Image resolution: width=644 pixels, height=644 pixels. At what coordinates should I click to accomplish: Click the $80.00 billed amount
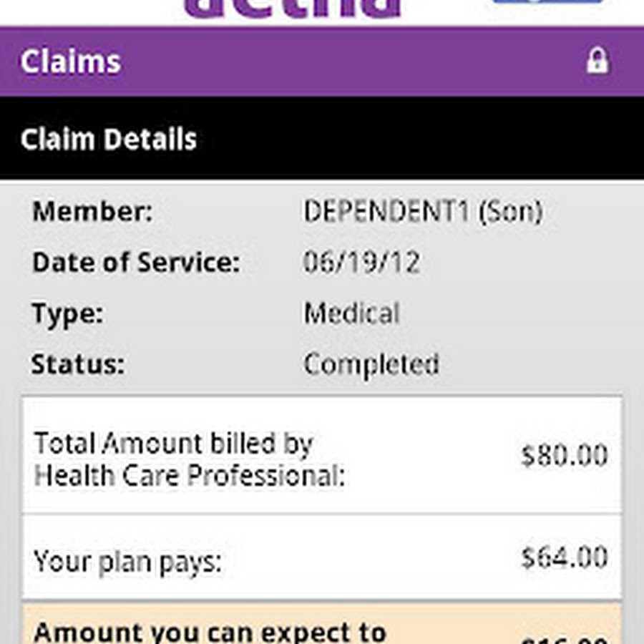click(565, 456)
